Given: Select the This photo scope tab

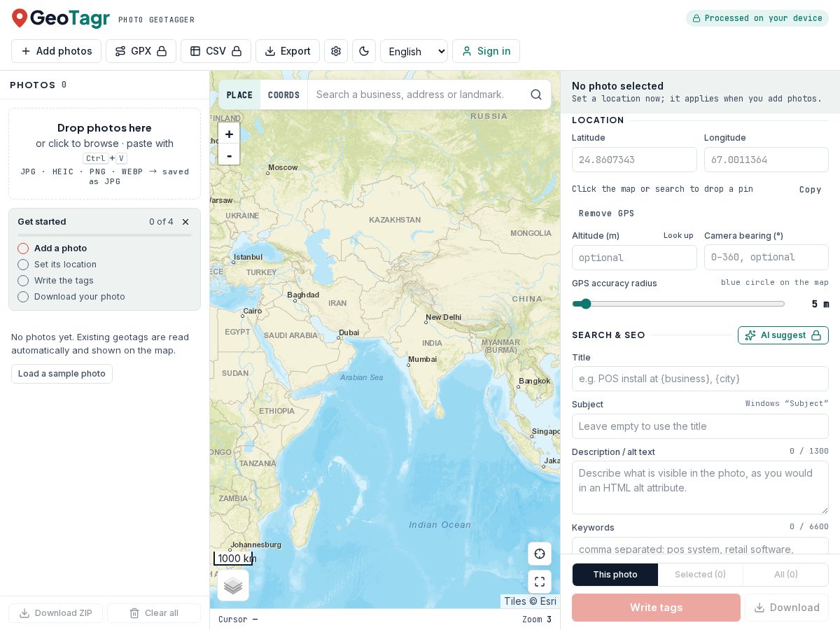Looking at the screenshot, I should [615, 575].
